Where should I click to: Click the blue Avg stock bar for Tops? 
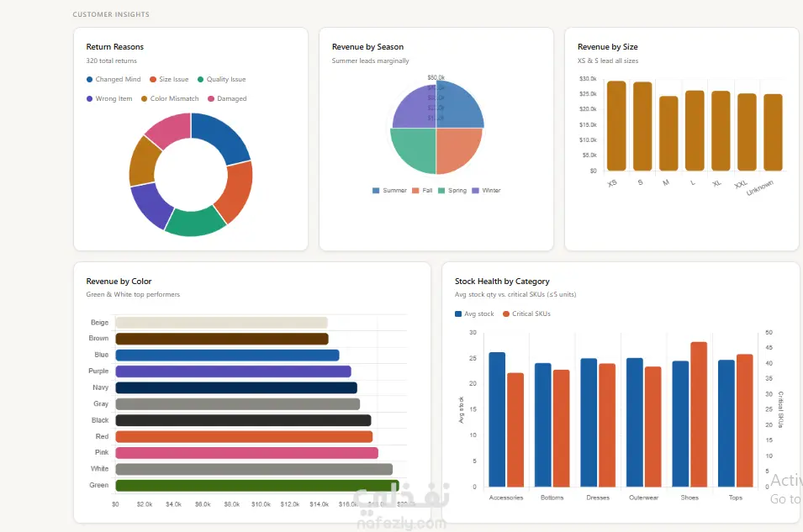click(x=726, y=424)
